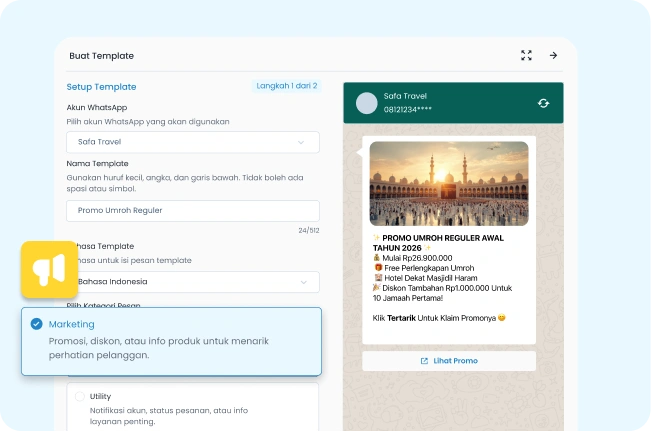The height and width of the screenshot is (432, 651).
Task: Refresh the WhatsApp preview
Action: pos(543,103)
